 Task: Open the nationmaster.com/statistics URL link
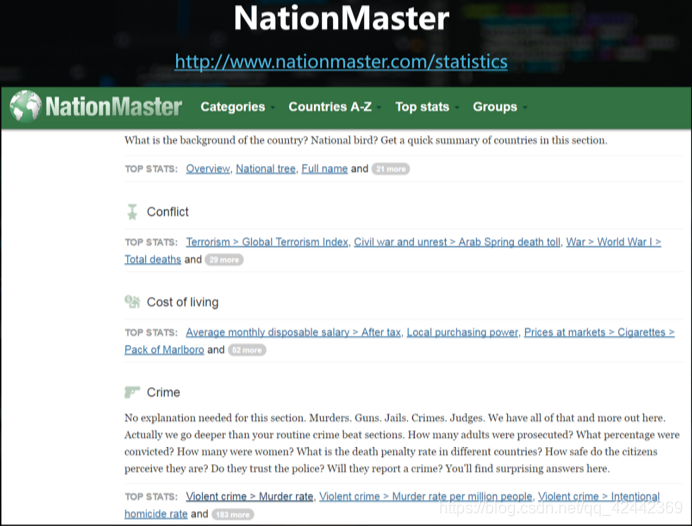tap(341, 61)
